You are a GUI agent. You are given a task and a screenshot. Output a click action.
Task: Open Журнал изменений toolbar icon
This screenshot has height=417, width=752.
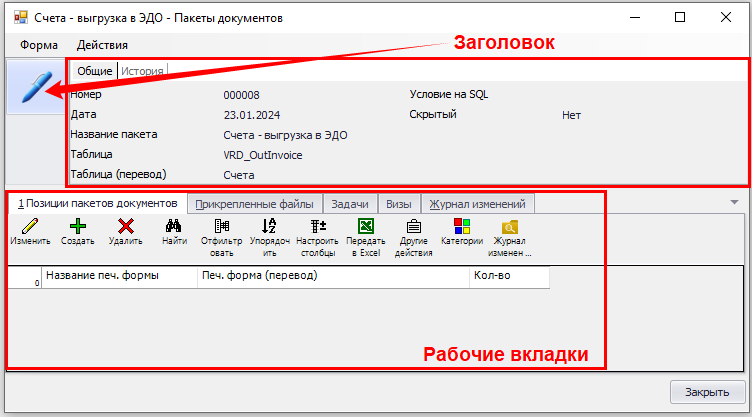coord(510,227)
